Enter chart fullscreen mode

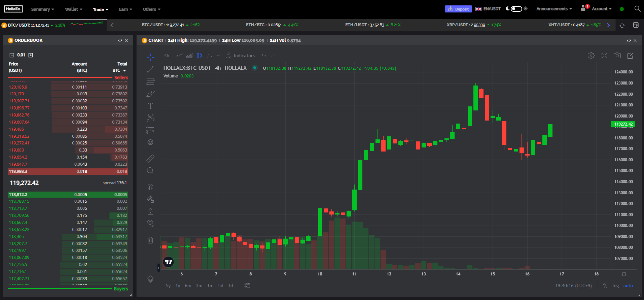pos(604,56)
